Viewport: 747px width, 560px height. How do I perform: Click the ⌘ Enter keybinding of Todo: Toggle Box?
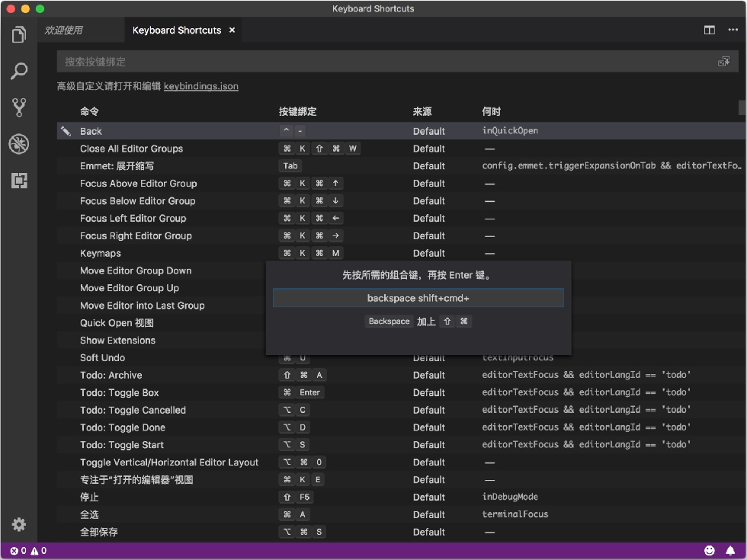(302, 392)
